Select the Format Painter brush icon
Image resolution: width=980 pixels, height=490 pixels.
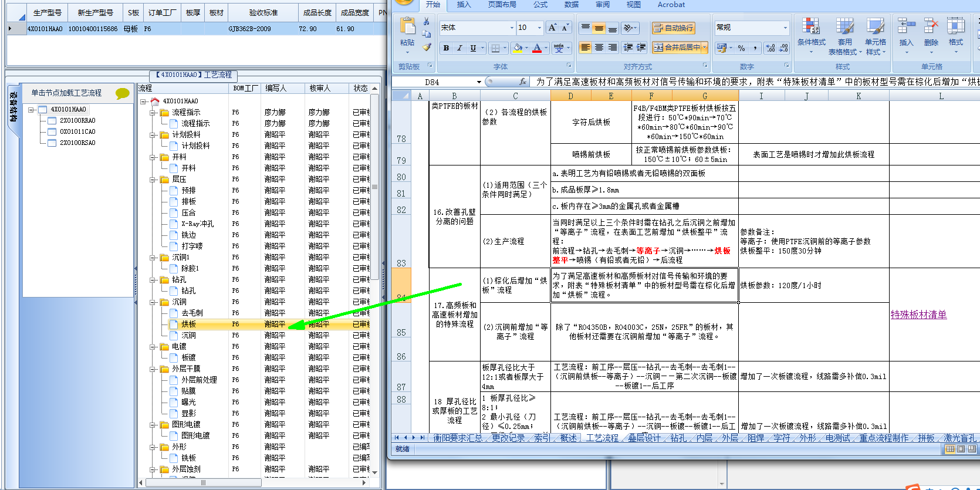click(x=427, y=47)
